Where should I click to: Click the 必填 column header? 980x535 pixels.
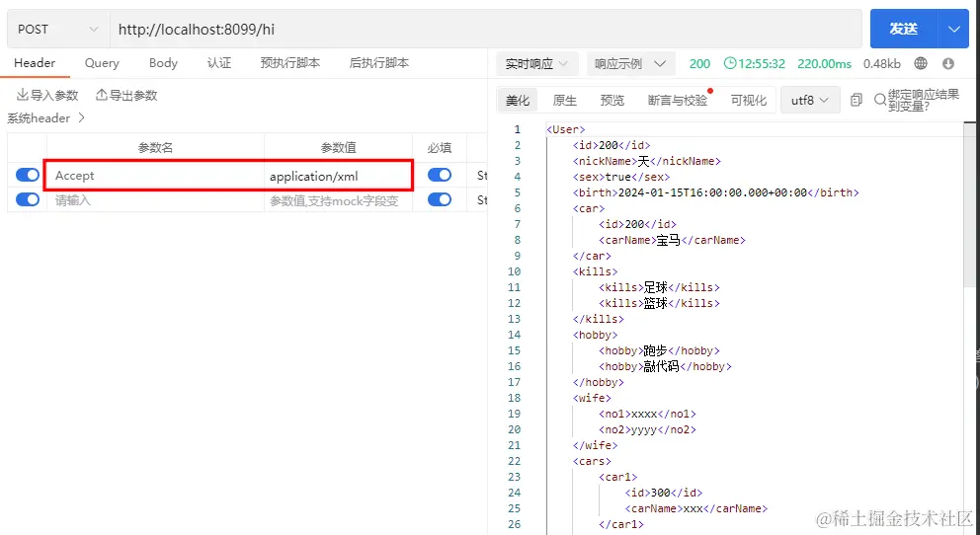pyautogui.click(x=440, y=148)
